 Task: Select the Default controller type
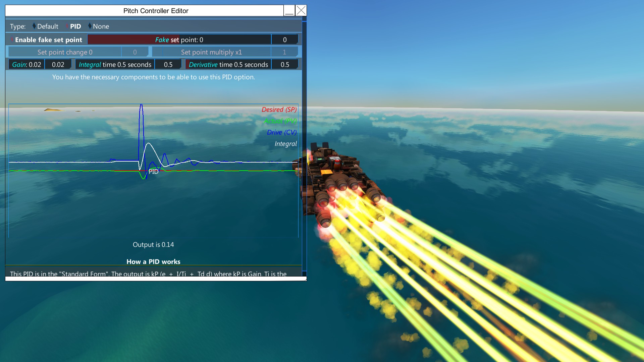click(x=45, y=26)
